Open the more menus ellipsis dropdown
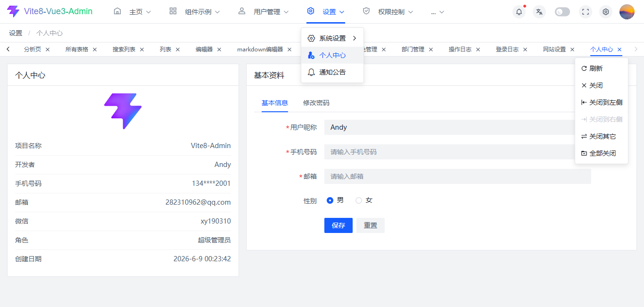644x307 pixels. 438,12
